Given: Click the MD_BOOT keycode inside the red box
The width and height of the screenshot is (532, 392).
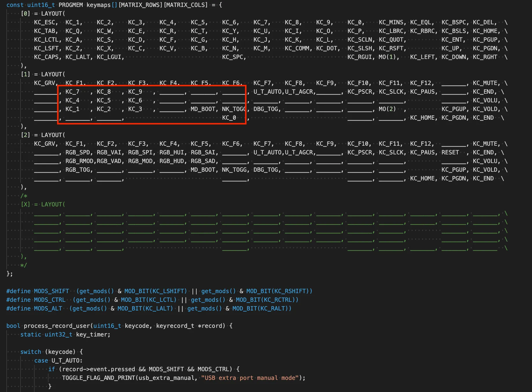Looking at the screenshot, I should point(203,109).
